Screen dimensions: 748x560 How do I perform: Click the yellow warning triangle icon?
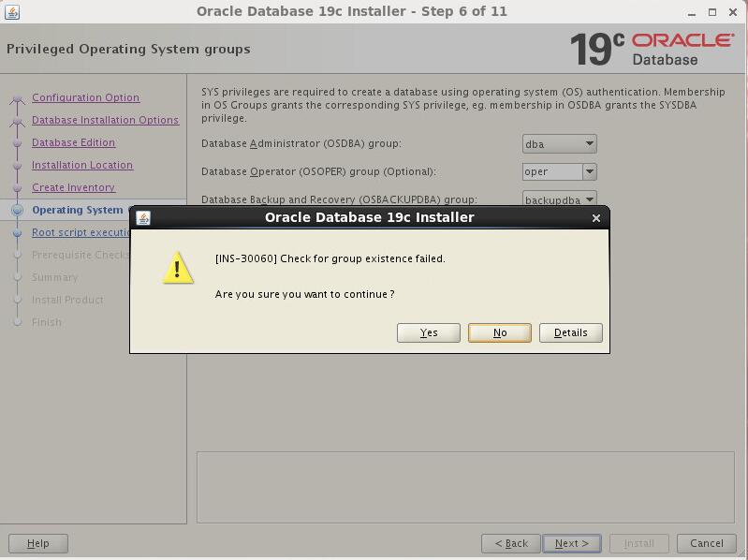178,269
